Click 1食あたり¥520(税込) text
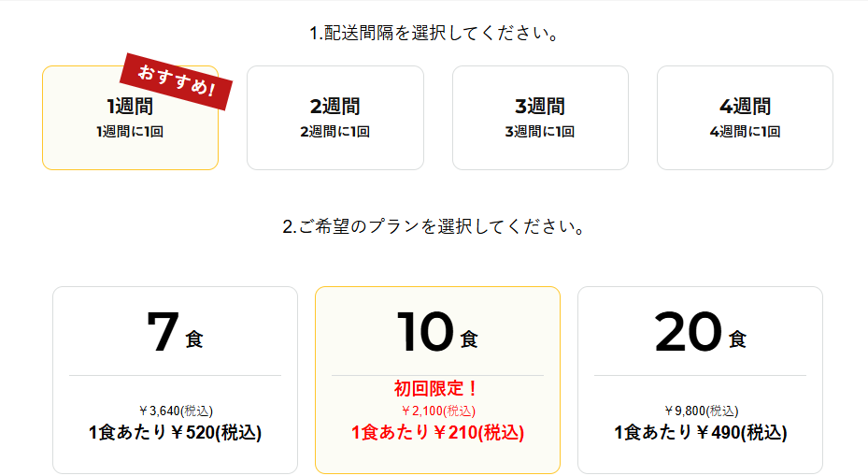Screen dimensions: 868x476 175,432
